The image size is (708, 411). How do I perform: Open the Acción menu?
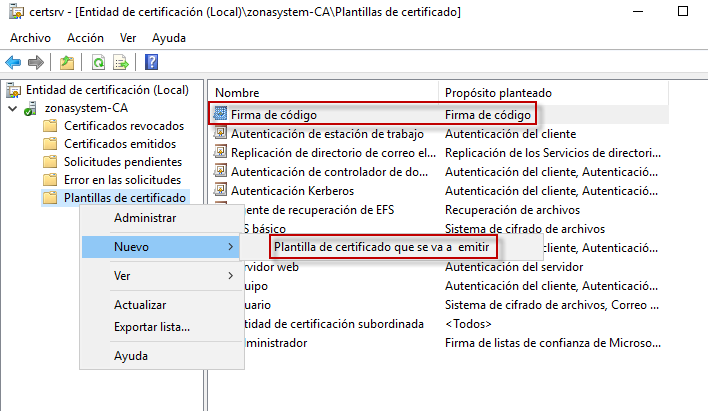click(x=85, y=38)
